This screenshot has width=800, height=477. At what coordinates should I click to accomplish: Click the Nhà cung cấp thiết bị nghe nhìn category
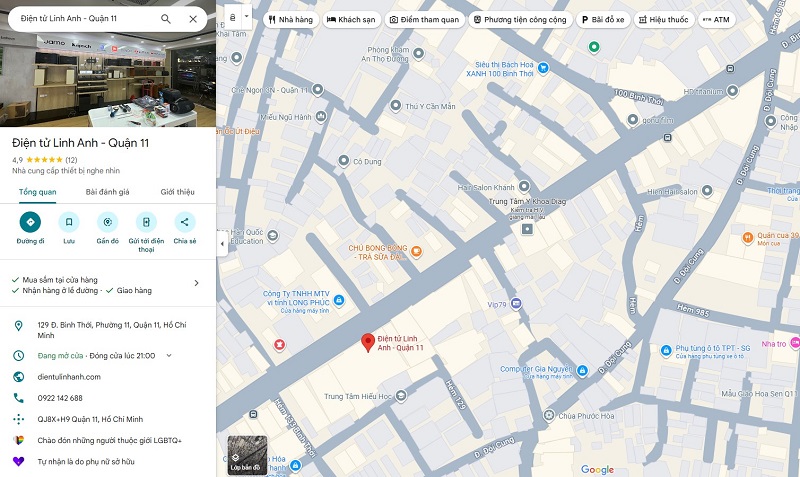pyautogui.click(x=66, y=170)
